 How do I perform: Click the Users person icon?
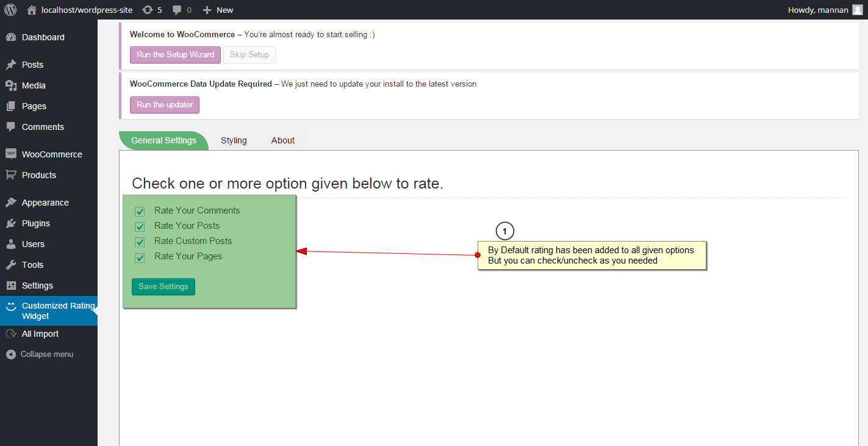pyautogui.click(x=10, y=244)
